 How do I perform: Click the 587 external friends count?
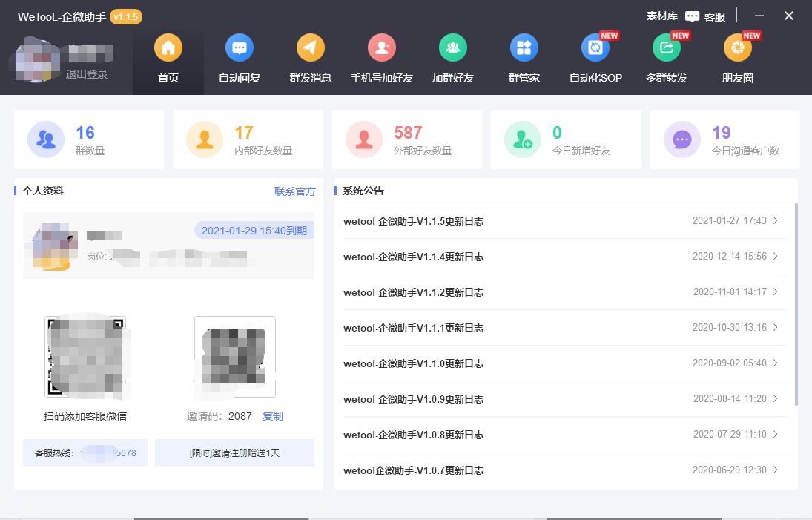pos(408,133)
